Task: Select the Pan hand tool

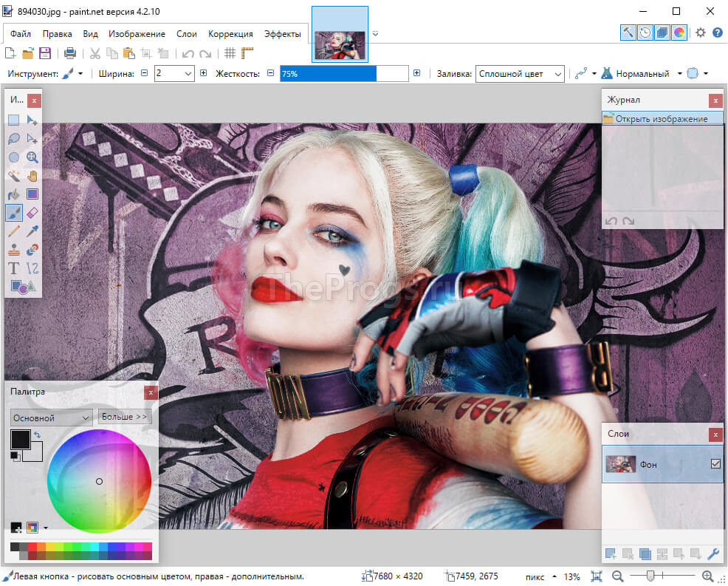Action: click(x=32, y=176)
